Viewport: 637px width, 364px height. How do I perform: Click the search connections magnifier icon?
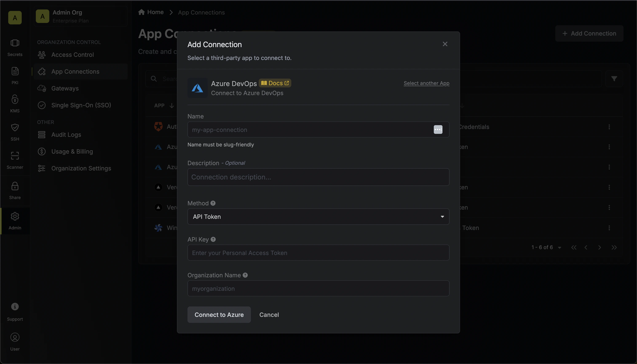(x=154, y=79)
